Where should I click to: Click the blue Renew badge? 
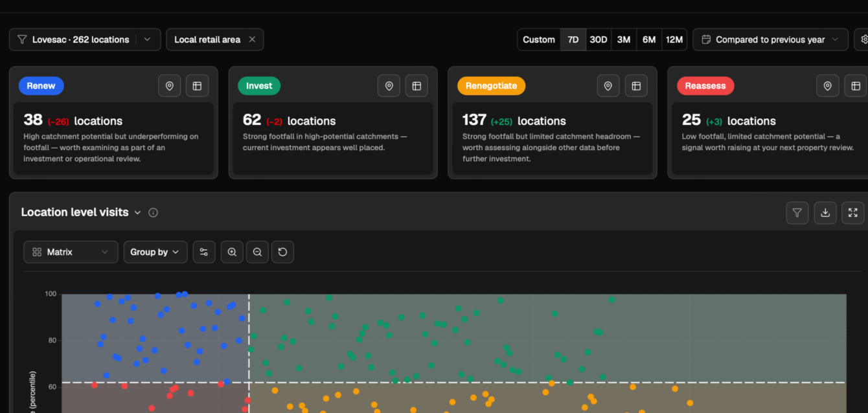point(41,86)
